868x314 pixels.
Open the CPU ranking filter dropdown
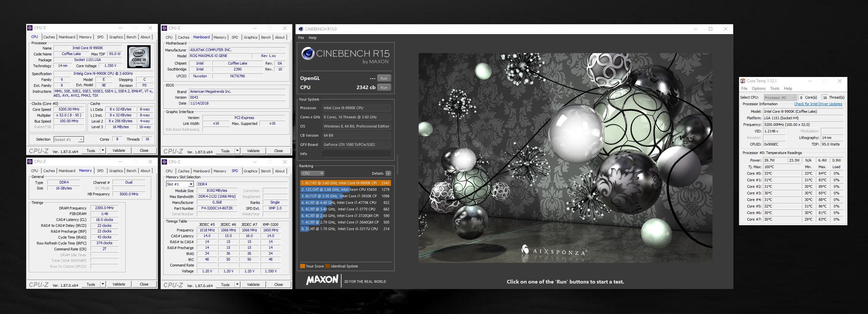[x=312, y=173]
